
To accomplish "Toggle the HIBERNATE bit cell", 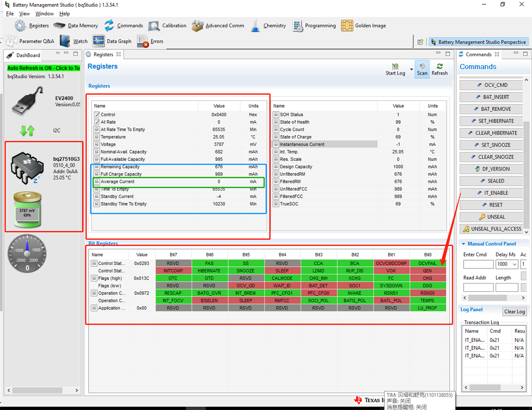I will pos(209,271).
